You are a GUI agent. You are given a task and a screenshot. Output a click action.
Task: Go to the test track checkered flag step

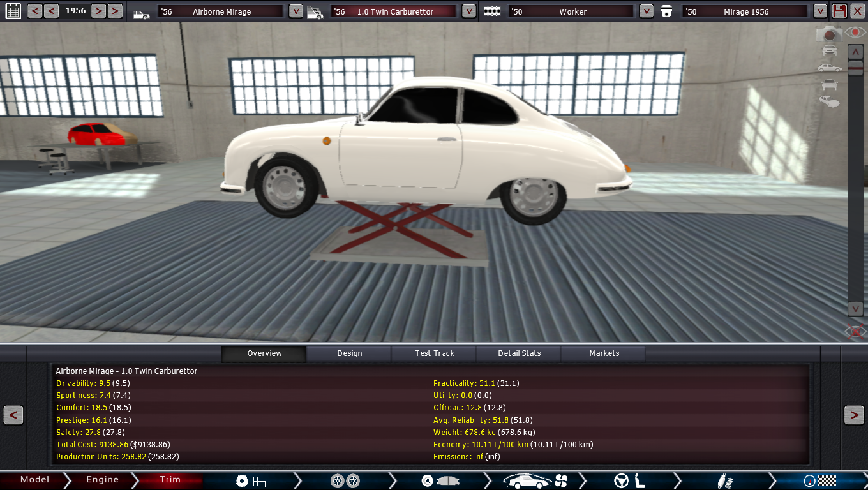(x=820, y=480)
